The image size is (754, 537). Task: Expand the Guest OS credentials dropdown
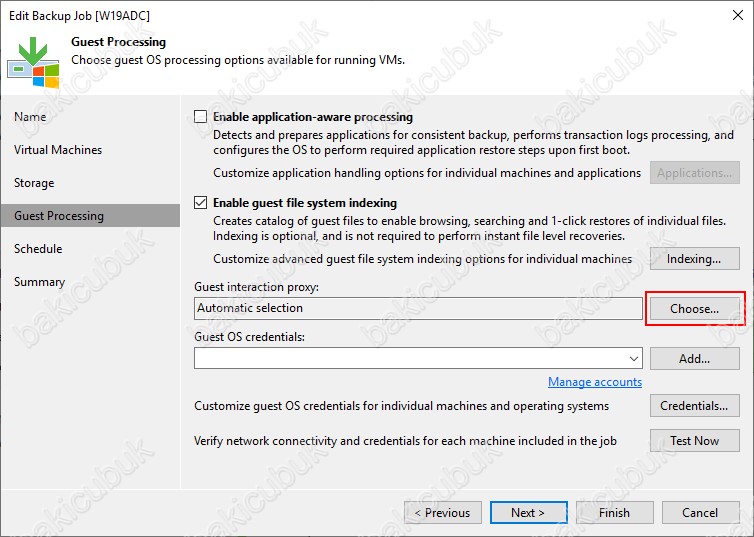click(634, 359)
